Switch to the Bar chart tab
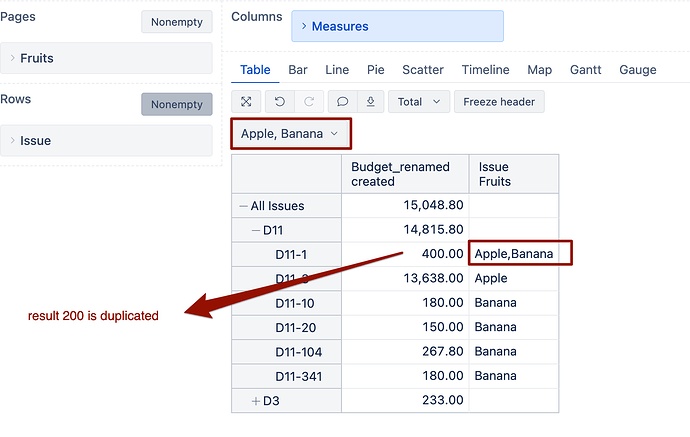The width and height of the screenshot is (690, 437). [298, 70]
